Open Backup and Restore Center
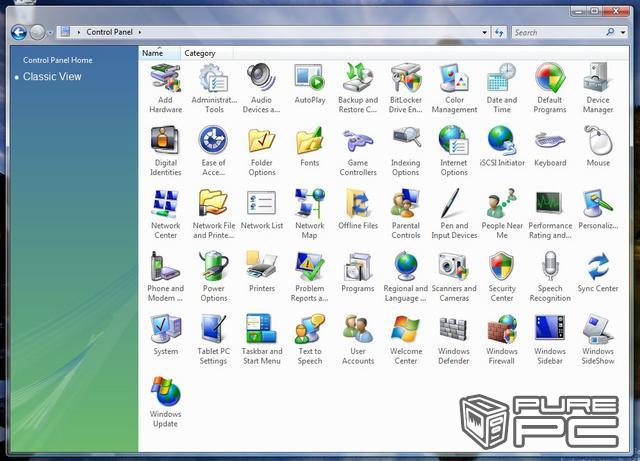Screen dimensions: 640x461 pos(358,88)
